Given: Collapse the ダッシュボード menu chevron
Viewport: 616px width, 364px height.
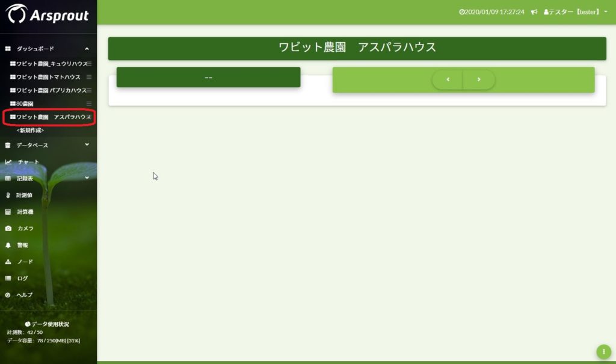Looking at the screenshot, I should pos(87,49).
